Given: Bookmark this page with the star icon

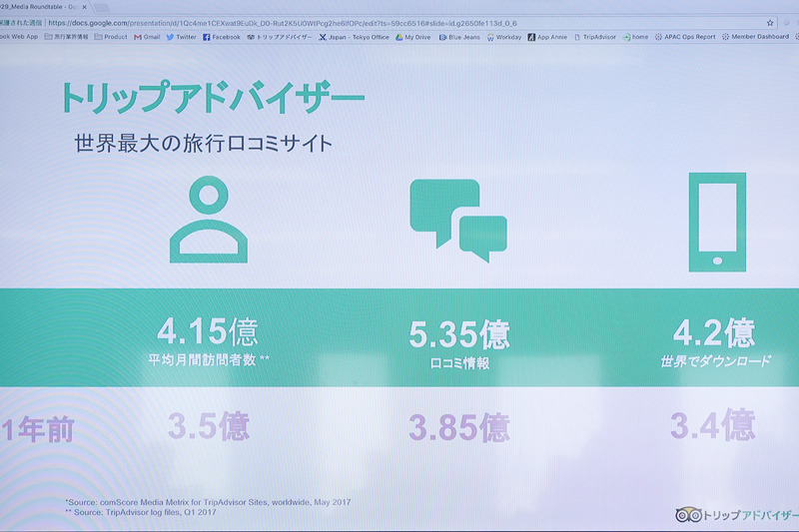Looking at the screenshot, I should click(x=770, y=23).
